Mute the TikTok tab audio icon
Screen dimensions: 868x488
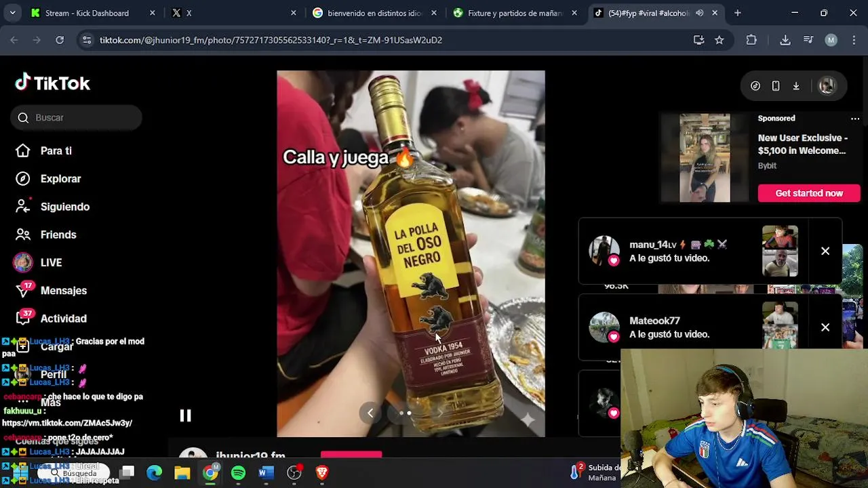[x=699, y=13]
